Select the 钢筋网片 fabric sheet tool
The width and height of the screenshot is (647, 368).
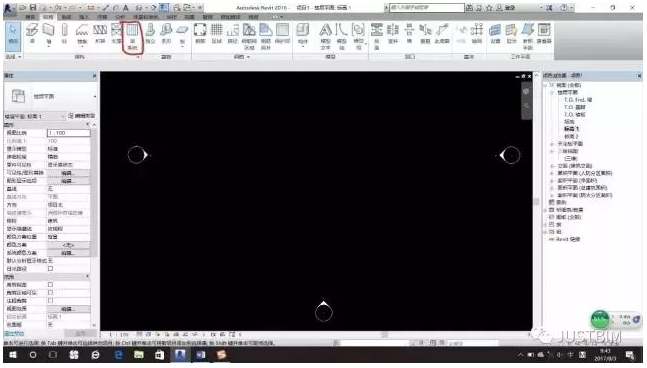click(x=266, y=36)
